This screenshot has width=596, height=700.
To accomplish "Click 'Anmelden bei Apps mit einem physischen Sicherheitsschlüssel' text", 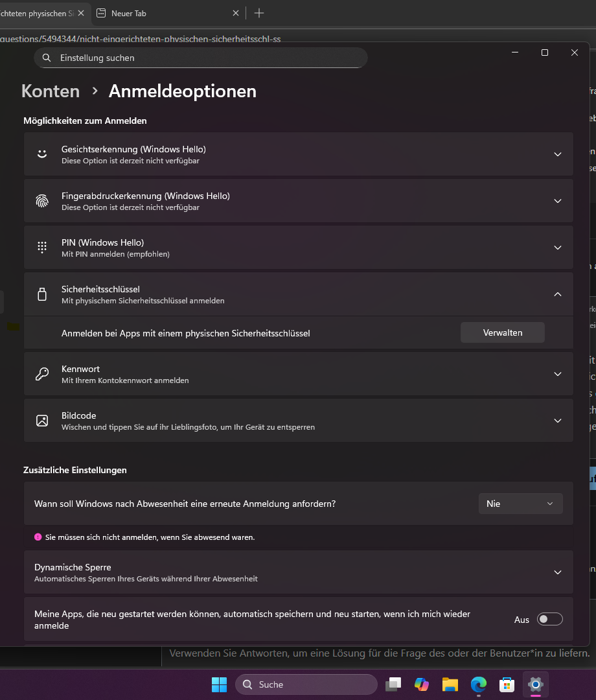I will [185, 333].
